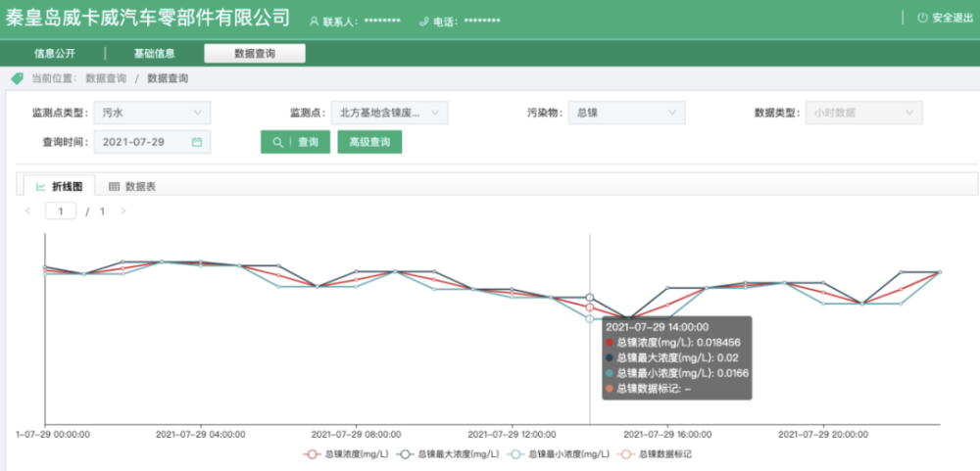Viewport: 980px width, 471px height.
Task: Click the last 数据查询 breadcrumb item
Action: coord(168,78)
